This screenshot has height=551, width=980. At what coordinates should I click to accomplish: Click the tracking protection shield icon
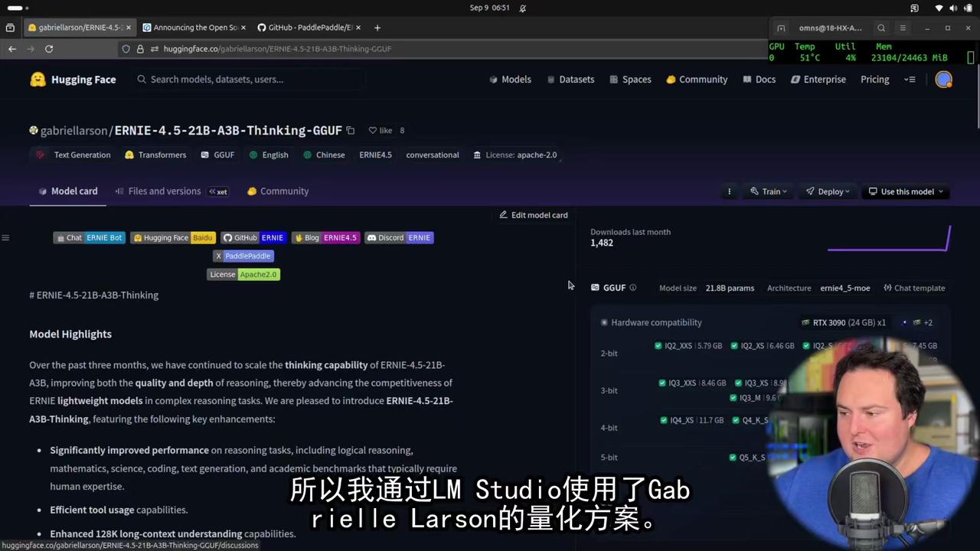click(x=126, y=49)
